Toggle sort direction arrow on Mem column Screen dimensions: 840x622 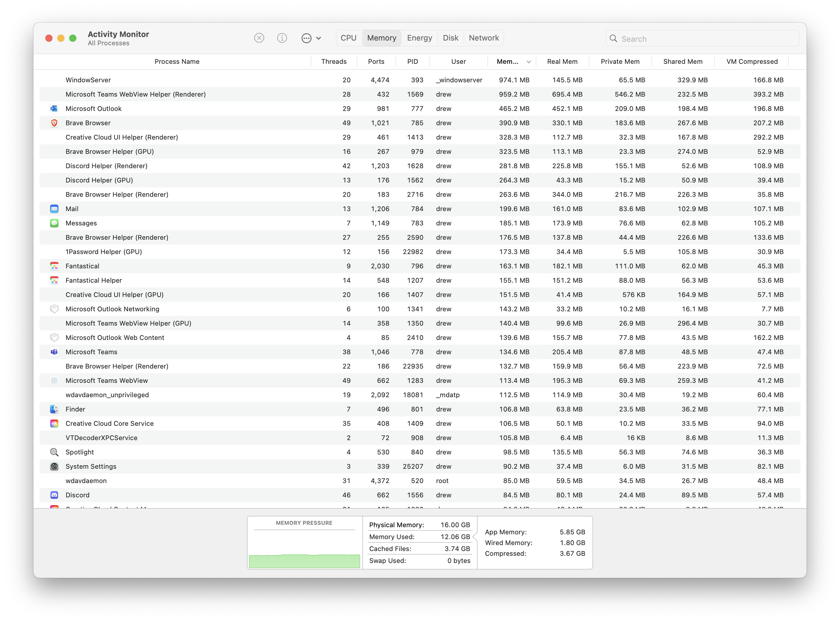[529, 62]
